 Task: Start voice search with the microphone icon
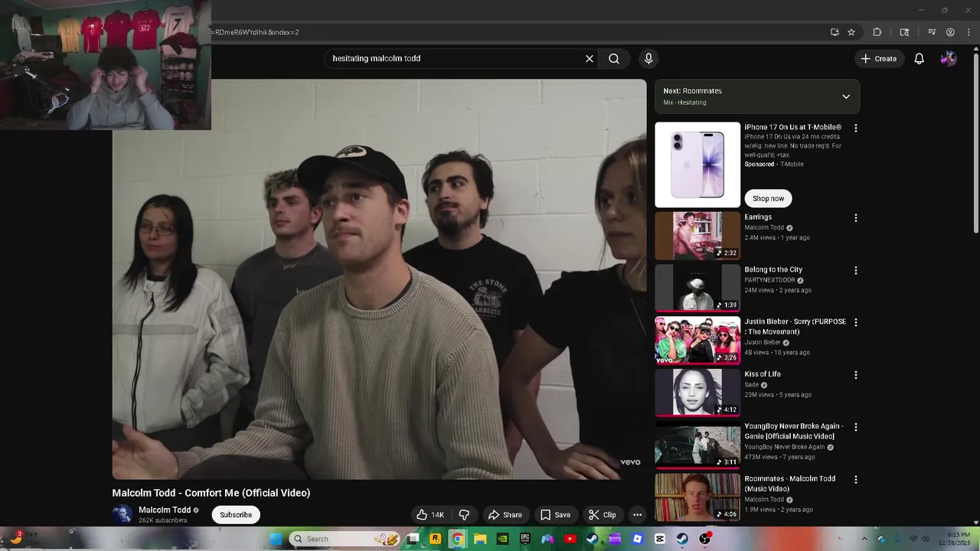[648, 58]
